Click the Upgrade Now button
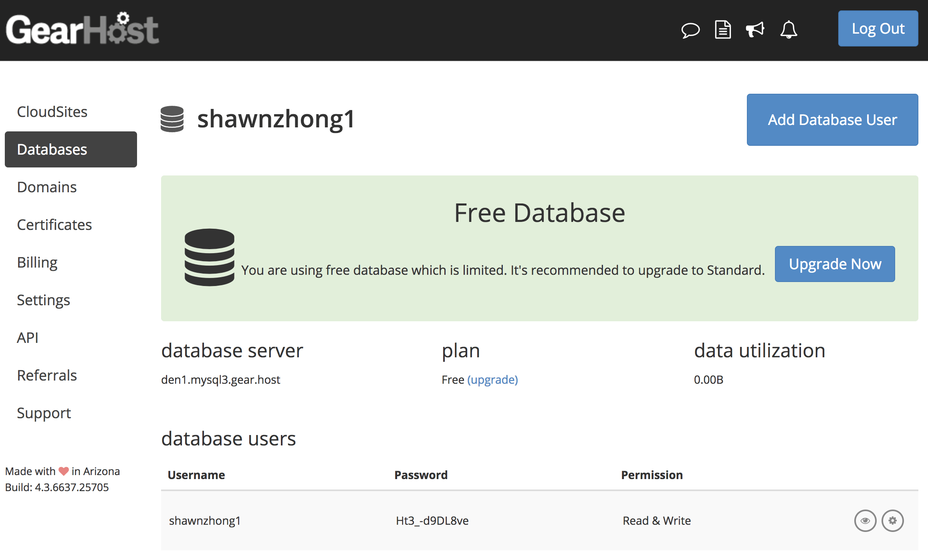Screen dimensions: 928x560 click(835, 264)
